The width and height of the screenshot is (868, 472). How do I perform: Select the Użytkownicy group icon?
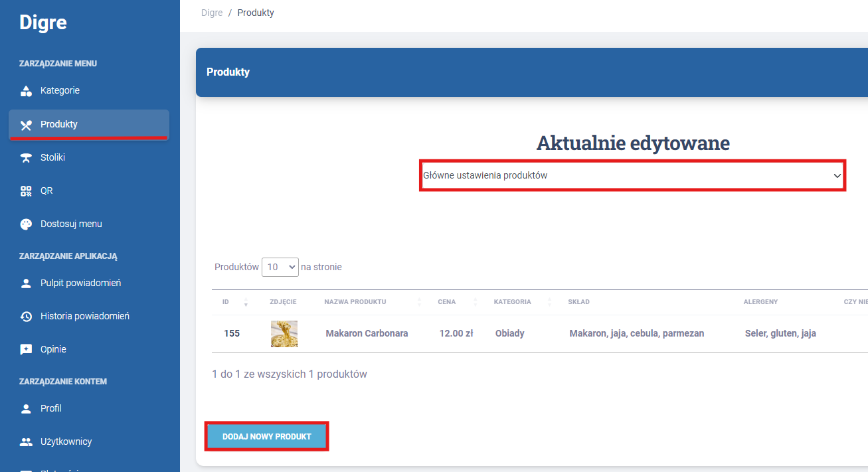click(x=26, y=441)
